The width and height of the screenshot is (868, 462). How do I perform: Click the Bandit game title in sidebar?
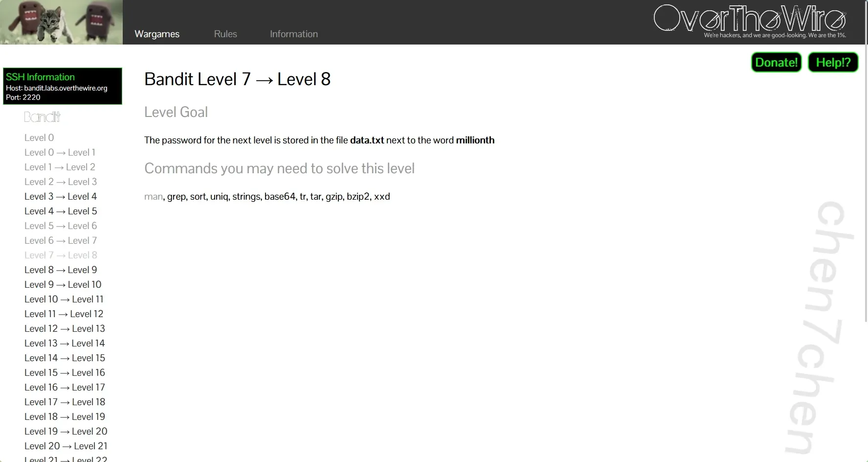pyautogui.click(x=43, y=117)
